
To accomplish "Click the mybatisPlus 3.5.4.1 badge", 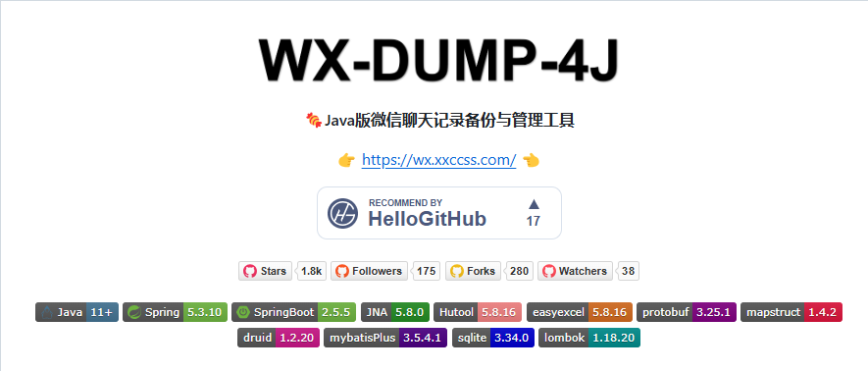I will [385, 338].
